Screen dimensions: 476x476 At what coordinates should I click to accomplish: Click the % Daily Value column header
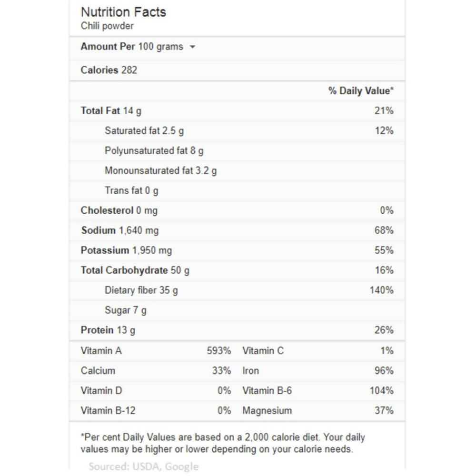(361, 90)
